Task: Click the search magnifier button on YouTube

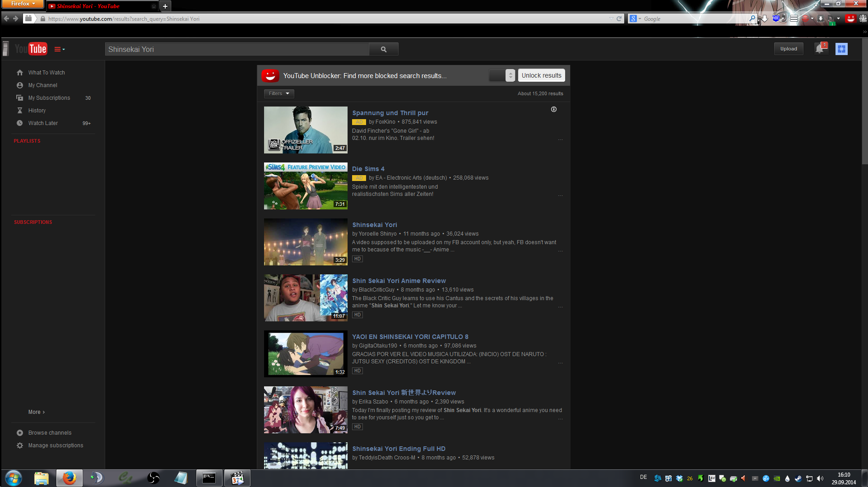Action: pos(384,49)
